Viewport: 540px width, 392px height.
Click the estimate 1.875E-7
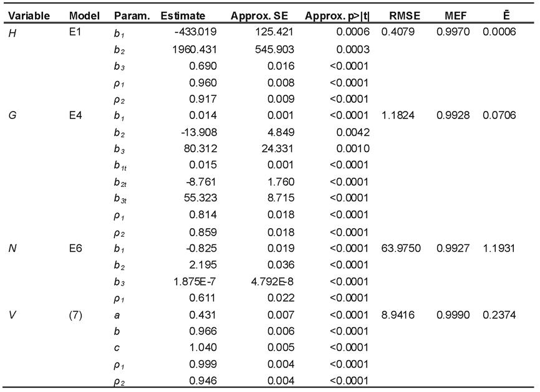click(195, 282)
